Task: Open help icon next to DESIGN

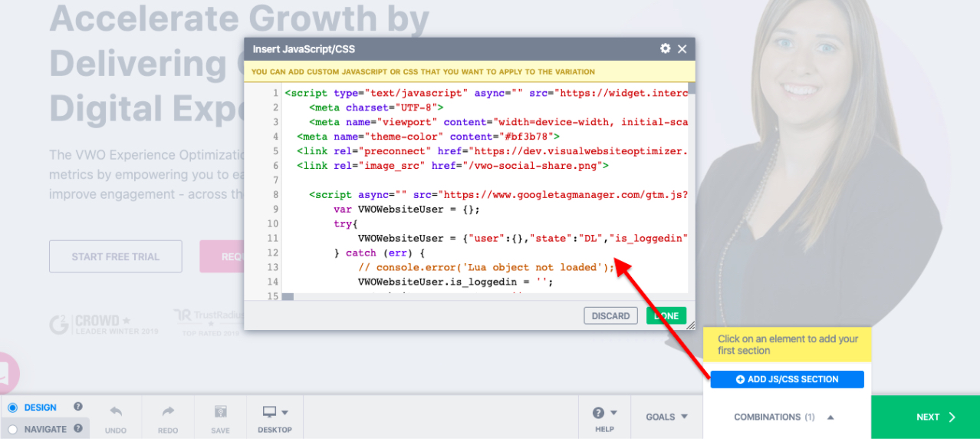Action: [77, 407]
